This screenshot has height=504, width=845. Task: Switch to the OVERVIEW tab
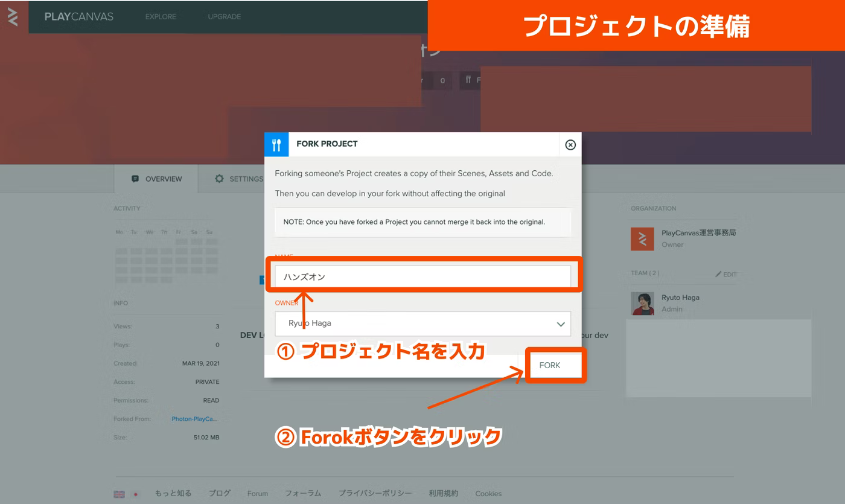pos(156,179)
